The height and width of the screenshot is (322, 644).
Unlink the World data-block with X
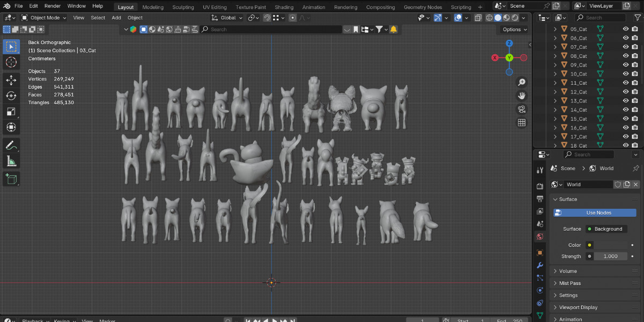pyautogui.click(x=636, y=185)
